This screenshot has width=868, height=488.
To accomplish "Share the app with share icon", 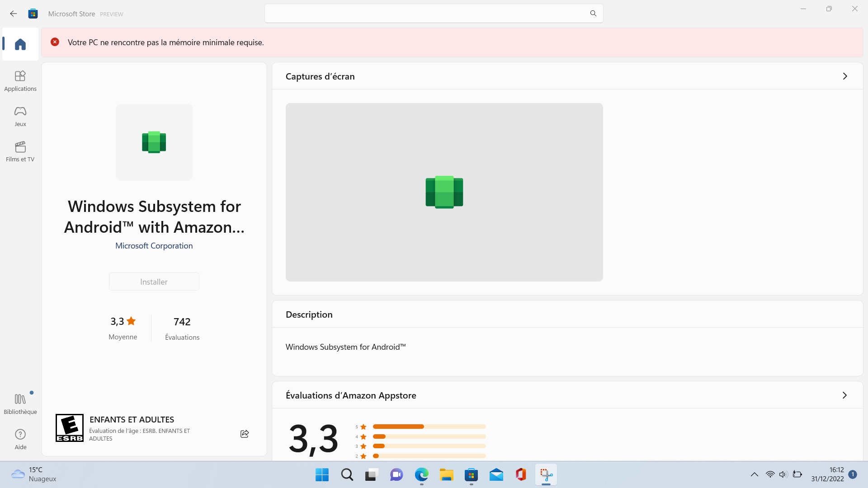I will pos(245,434).
